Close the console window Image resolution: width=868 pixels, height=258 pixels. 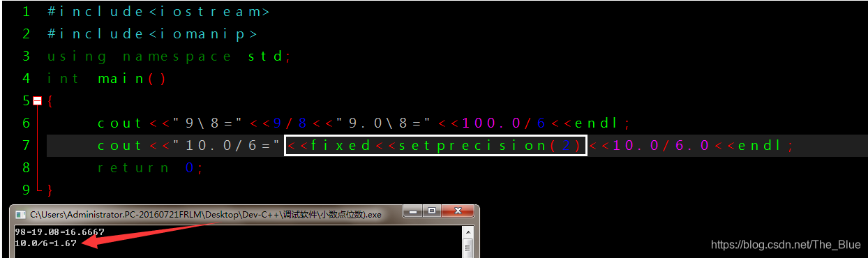coord(457,211)
